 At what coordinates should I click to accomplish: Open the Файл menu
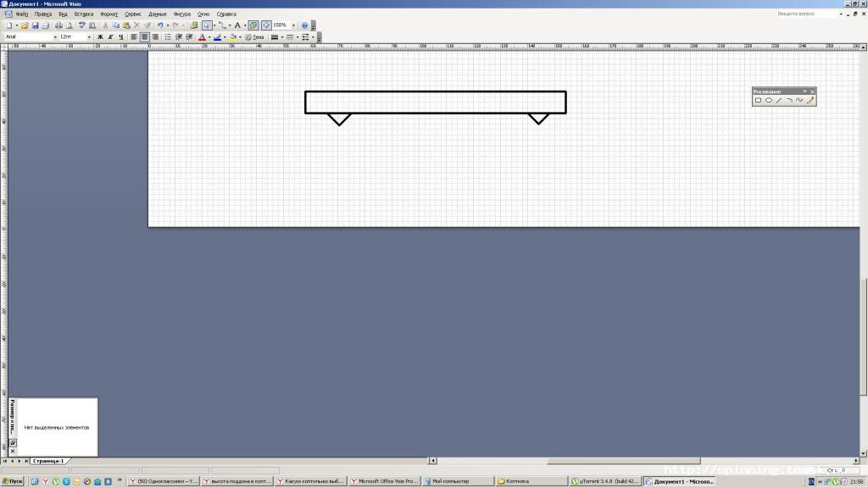pyautogui.click(x=22, y=14)
